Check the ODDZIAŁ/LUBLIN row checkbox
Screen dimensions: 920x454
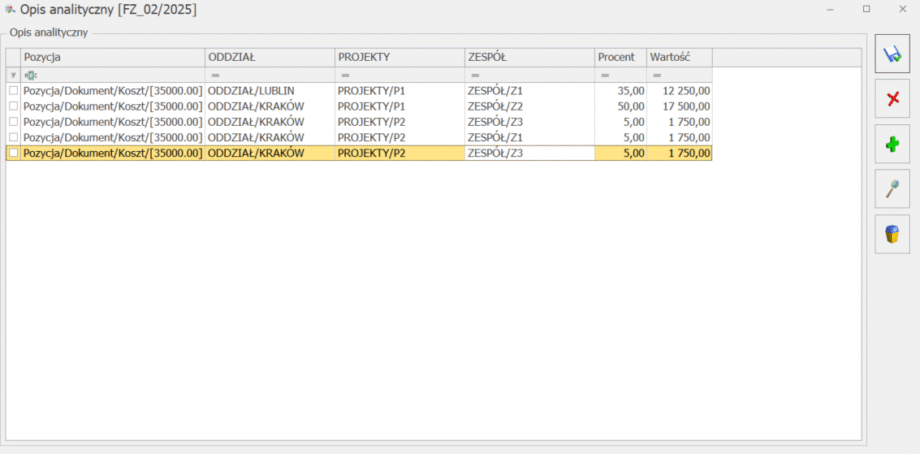[13, 90]
